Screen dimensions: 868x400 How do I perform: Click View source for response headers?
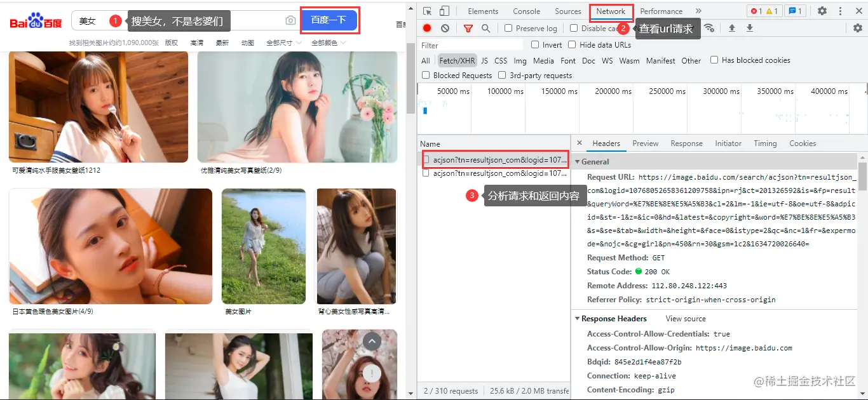(686, 319)
